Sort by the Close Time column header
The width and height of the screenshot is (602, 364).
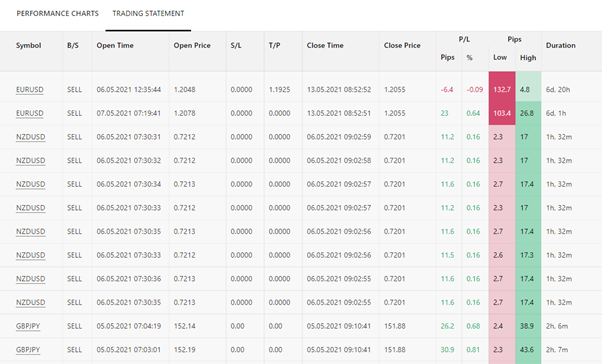click(x=325, y=45)
